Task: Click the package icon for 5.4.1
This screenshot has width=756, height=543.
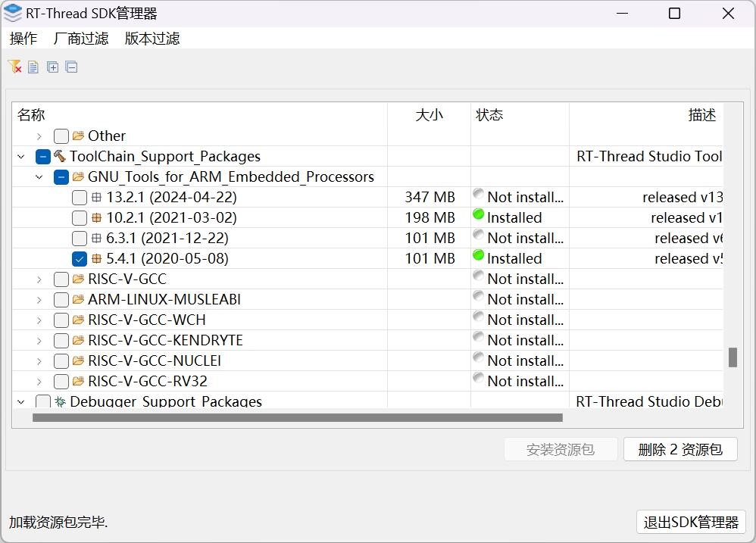Action: click(96, 259)
